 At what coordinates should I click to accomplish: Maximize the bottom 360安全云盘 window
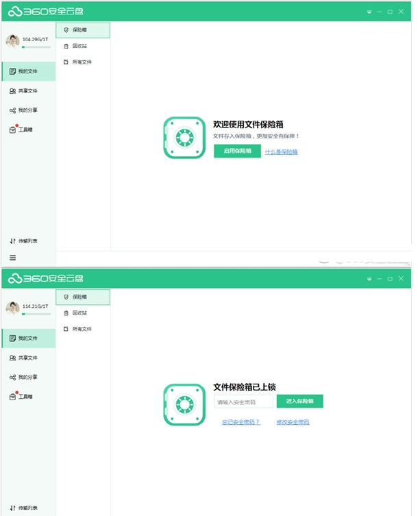(390, 279)
